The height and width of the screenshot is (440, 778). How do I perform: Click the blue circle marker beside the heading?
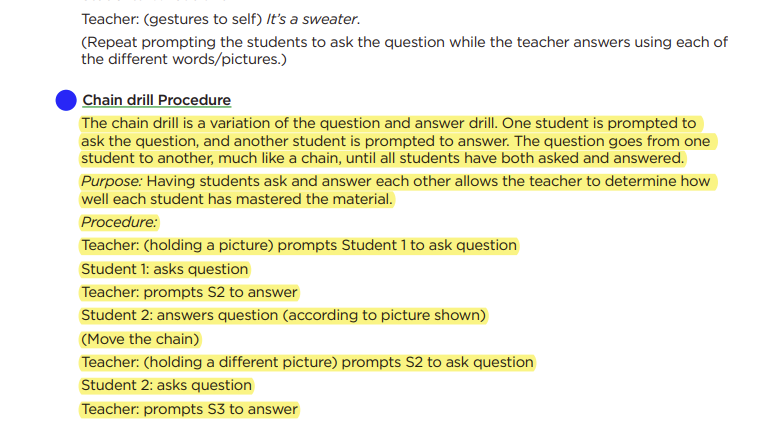[66, 100]
